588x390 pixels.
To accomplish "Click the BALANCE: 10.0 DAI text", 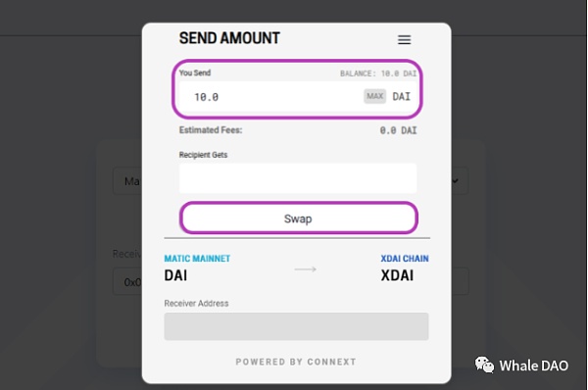I will click(x=378, y=73).
